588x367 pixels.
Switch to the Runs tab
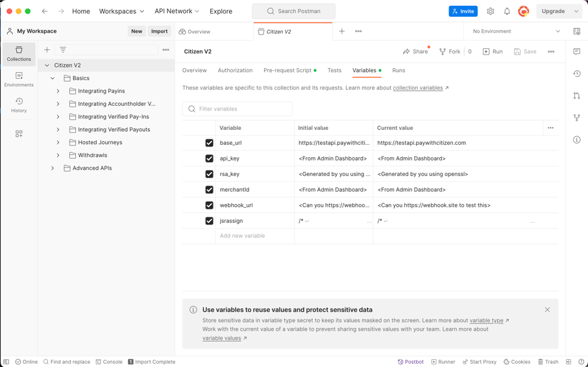pos(398,70)
